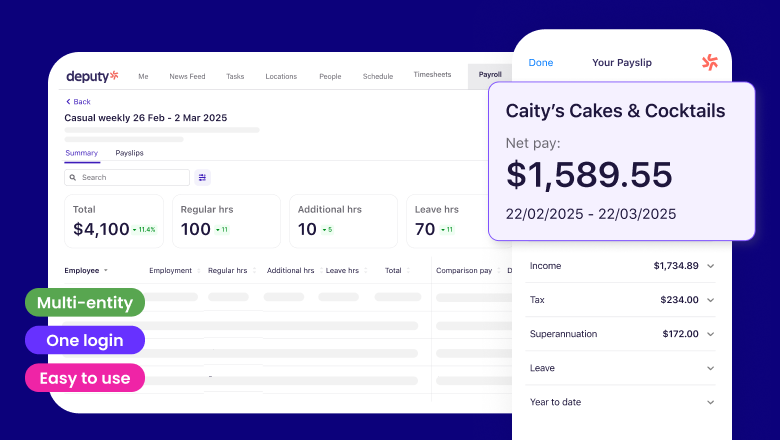Click the payslip date range 22/02/2025 - 22/03/2025
780x440 pixels.
(x=591, y=214)
